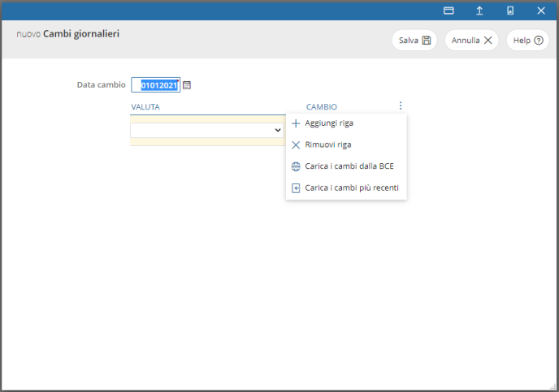This screenshot has height=392, width=559.
Task: Click the mobile device icon in title bar
Action: click(x=510, y=11)
